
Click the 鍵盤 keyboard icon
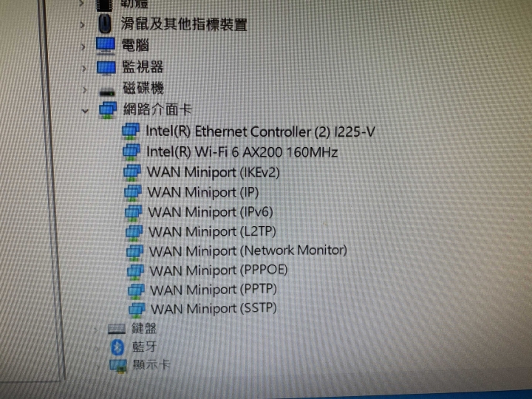[117, 328]
